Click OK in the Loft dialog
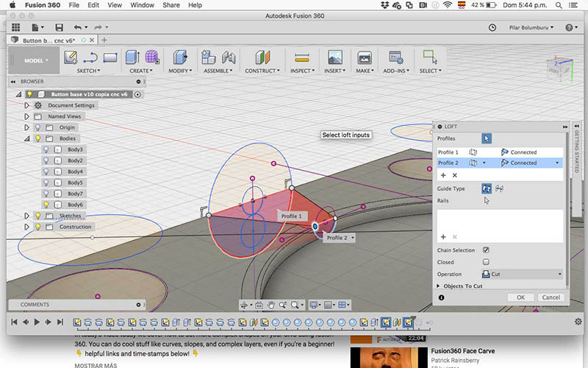The image size is (588, 368). pos(520,297)
